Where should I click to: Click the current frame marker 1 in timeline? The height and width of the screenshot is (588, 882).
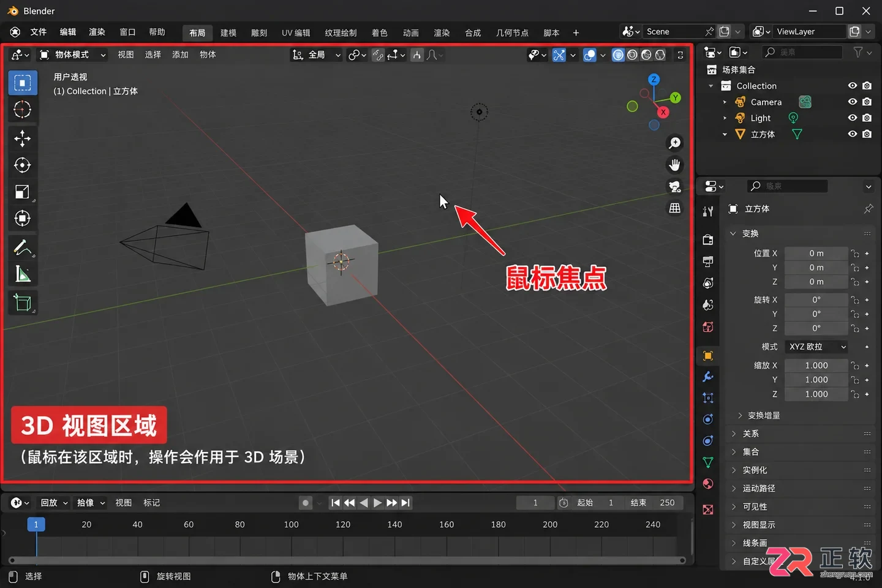[x=36, y=524]
